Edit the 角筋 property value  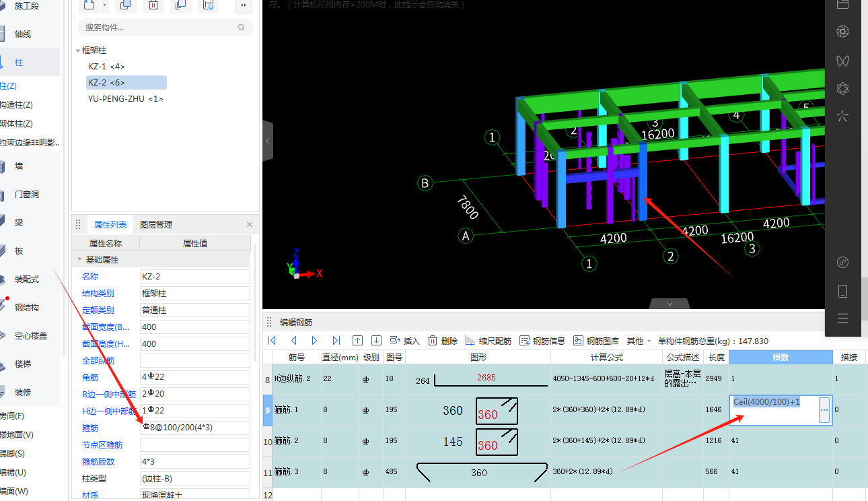(x=195, y=377)
